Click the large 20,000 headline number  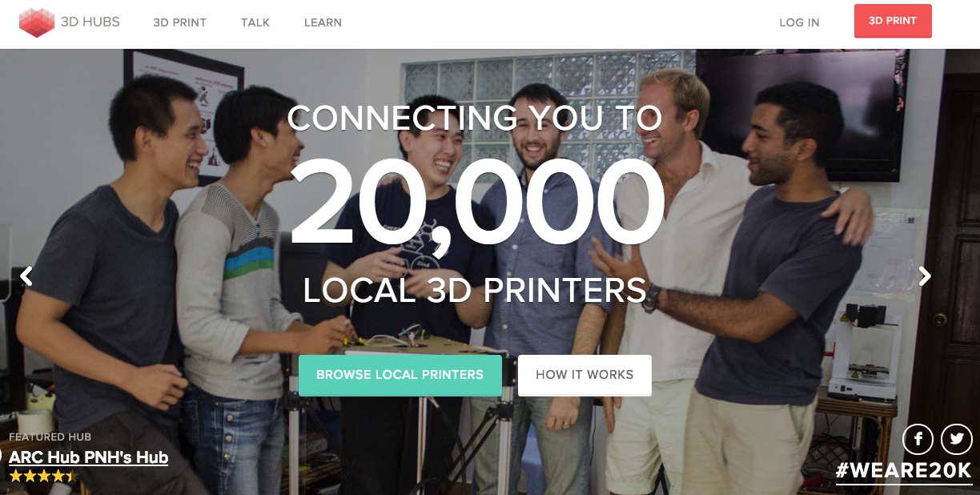tap(476, 202)
